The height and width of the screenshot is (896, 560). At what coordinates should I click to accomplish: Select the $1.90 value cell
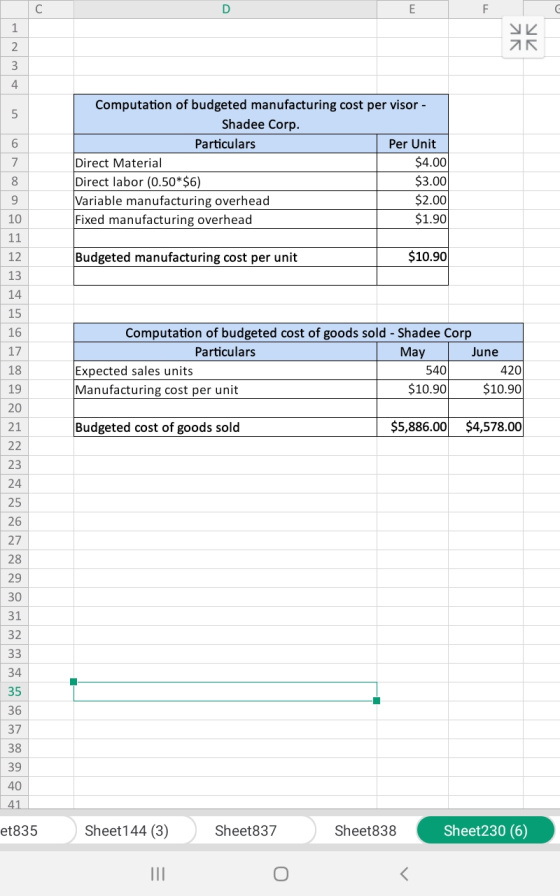[x=413, y=219]
